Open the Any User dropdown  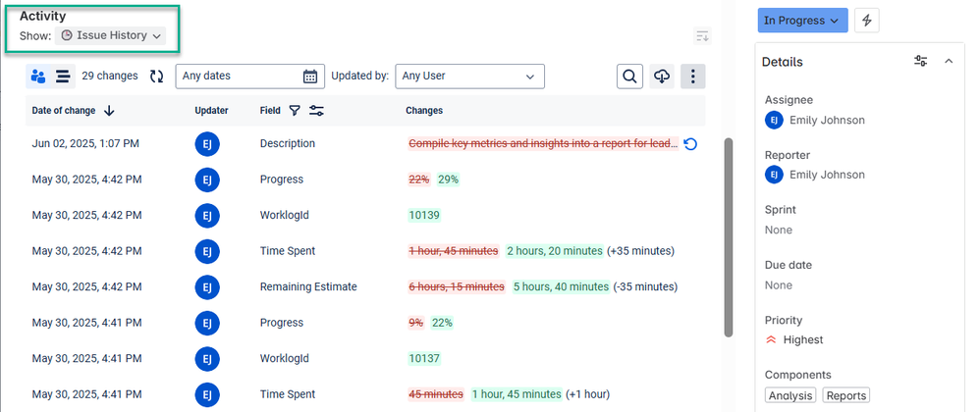(x=470, y=77)
